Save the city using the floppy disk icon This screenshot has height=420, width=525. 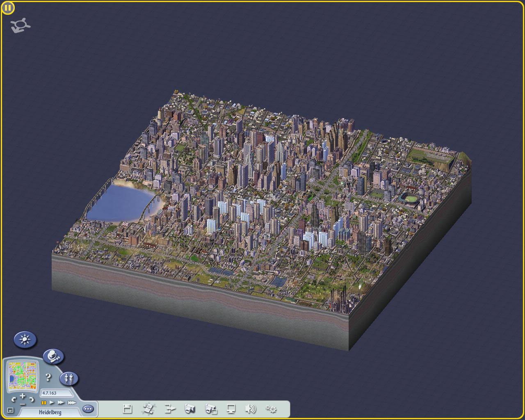pos(128,409)
